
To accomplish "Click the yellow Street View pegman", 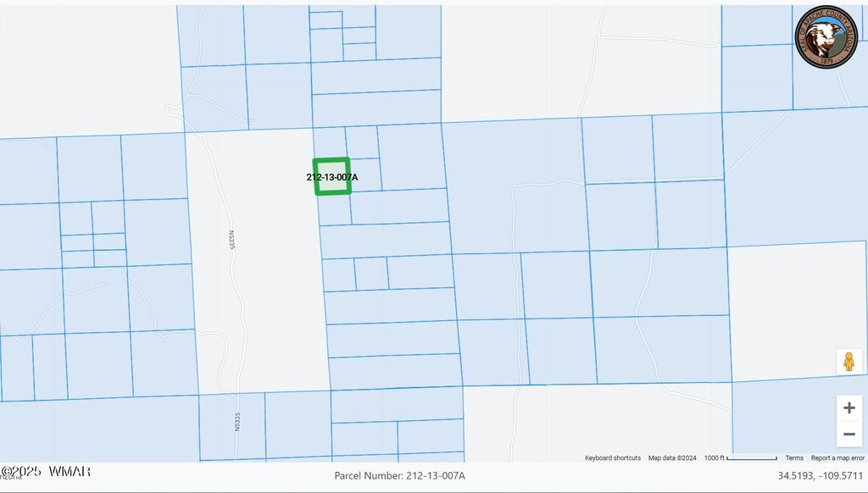I will point(848,362).
